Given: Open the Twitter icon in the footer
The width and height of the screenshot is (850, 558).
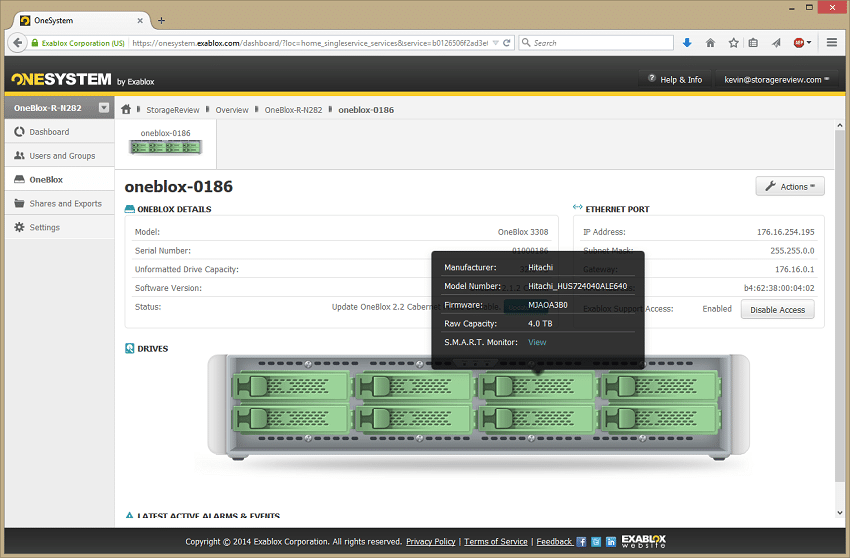Looking at the screenshot, I should click(596, 542).
